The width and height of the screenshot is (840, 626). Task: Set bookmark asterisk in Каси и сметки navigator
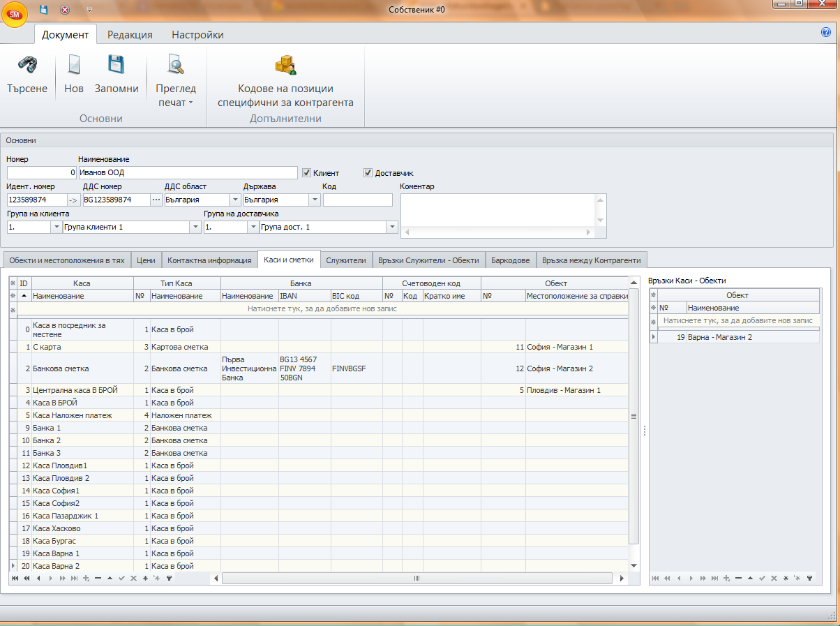click(145, 579)
